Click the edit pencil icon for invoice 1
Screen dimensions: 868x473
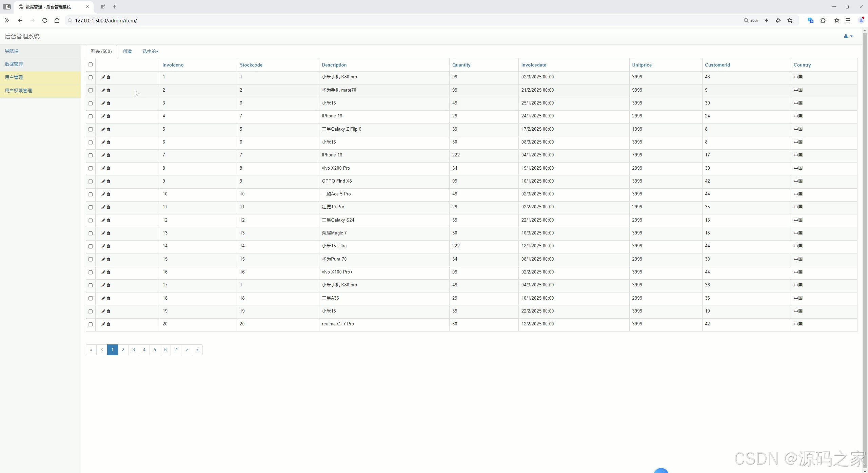(x=103, y=77)
